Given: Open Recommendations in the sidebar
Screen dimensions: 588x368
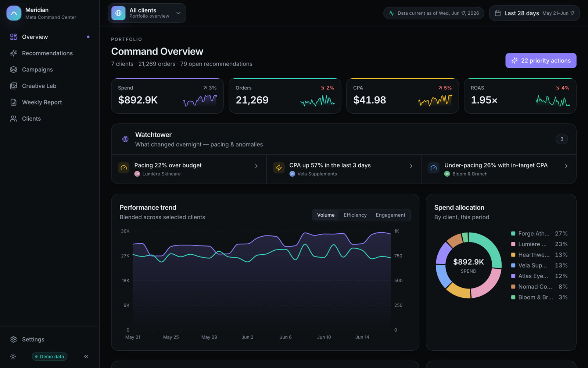Looking at the screenshot, I should coord(50,53).
